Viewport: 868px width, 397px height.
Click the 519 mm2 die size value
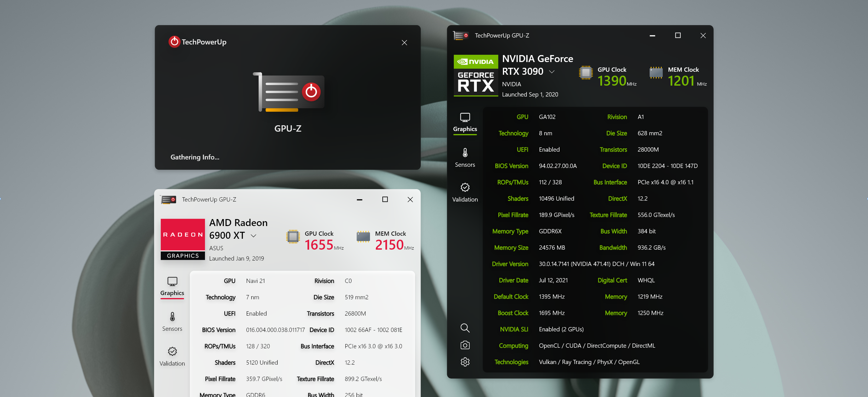click(x=356, y=297)
